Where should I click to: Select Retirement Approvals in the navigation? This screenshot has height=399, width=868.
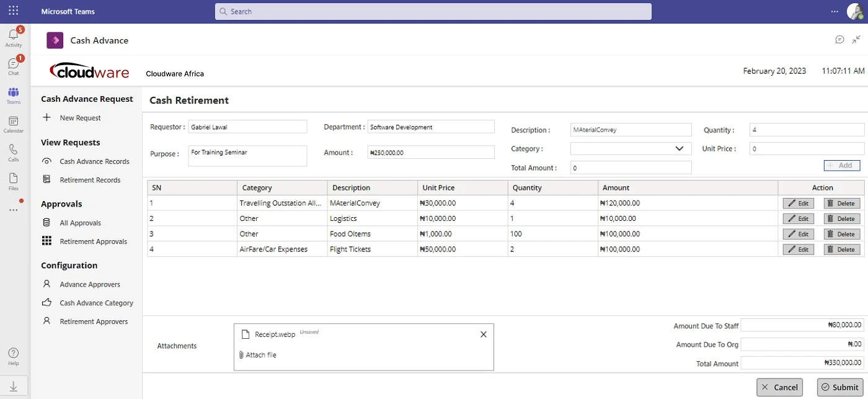93,241
